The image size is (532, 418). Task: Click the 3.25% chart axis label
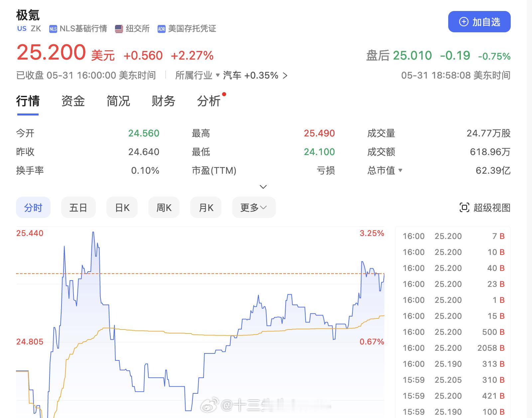372,233
